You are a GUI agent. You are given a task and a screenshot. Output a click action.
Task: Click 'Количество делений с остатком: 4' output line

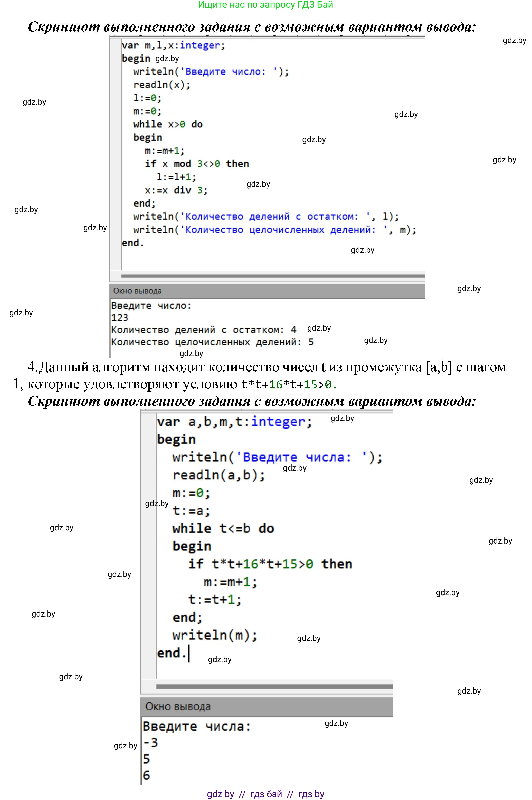tap(204, 330)
